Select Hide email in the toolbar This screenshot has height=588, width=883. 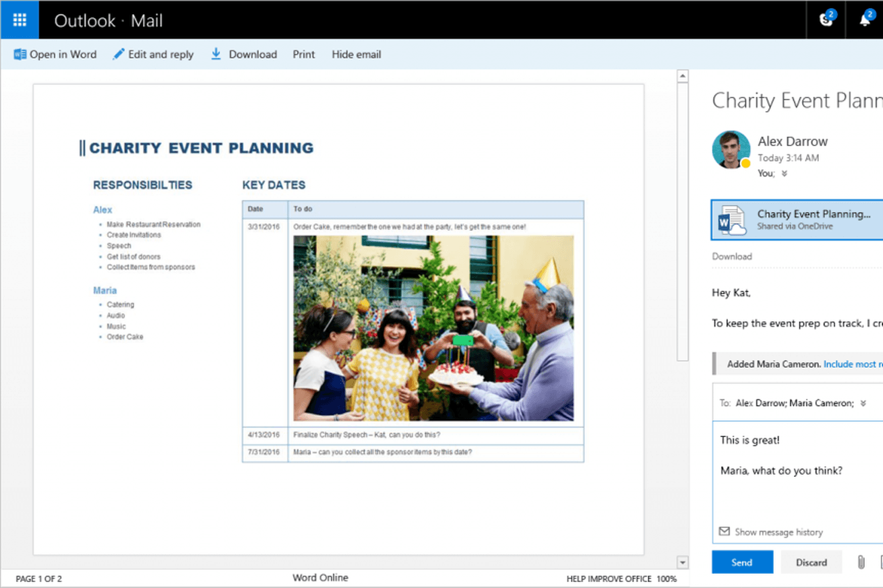[356, 55]
